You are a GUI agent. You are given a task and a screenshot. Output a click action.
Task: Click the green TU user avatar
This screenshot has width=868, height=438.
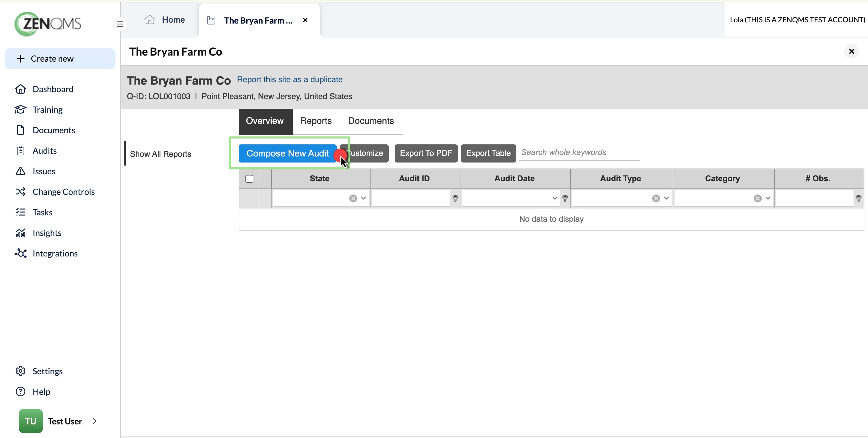pyautogui.click(x=31, y=421)
